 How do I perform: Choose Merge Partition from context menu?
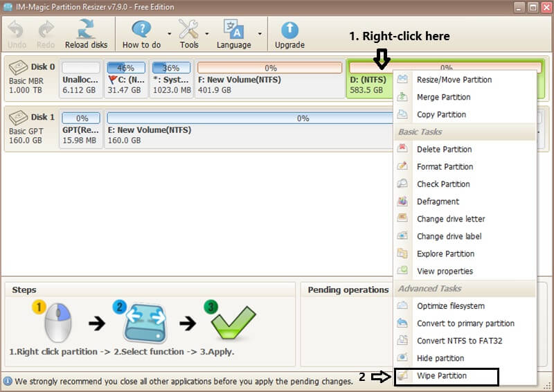click(x=465, y=97)
